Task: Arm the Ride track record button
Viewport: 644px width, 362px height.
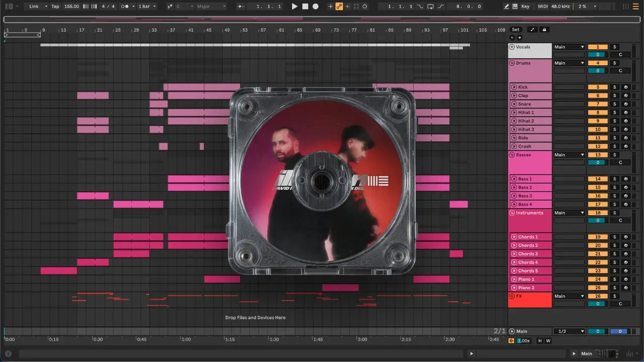Action: (626, 138)
